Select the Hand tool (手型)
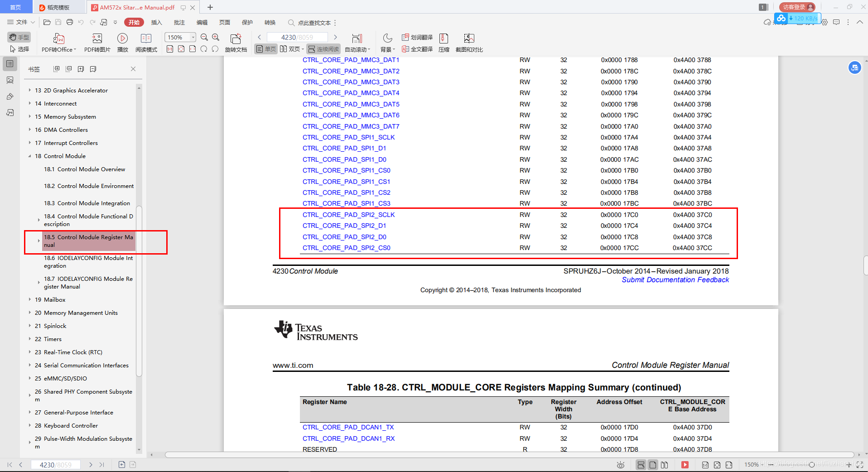Image resolution: width=868 pixels, height=472 pixels. click(19, 37)
